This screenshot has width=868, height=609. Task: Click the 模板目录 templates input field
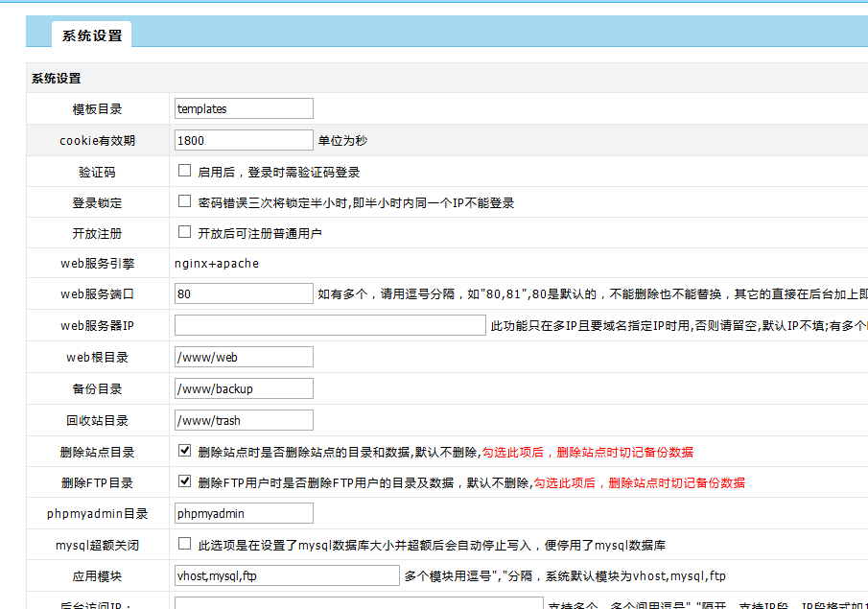click(244, 109)
